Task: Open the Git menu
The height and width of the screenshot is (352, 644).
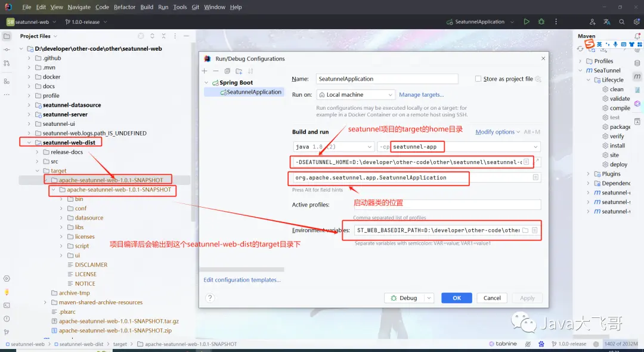Action: 196,7
